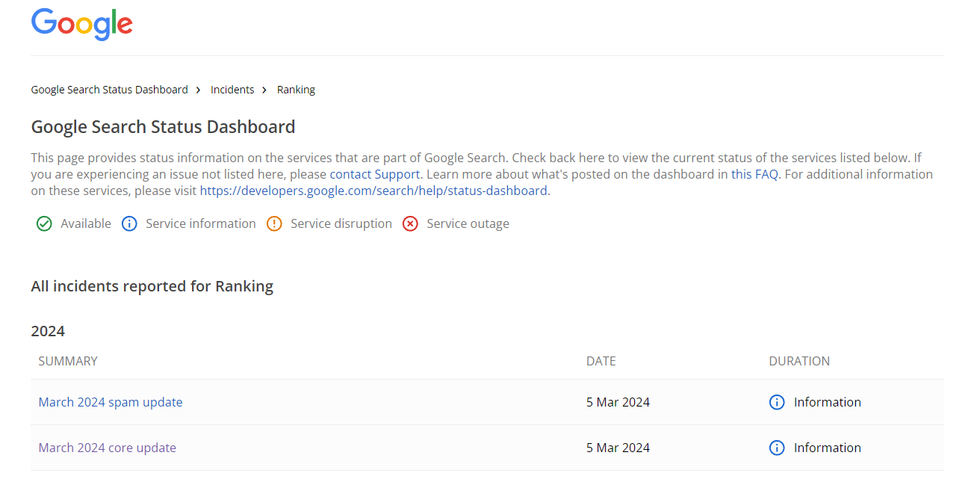This screenshot has height=482, width=980.
Task: Click the green Available checkmark icon
Action: pos(44,223)
